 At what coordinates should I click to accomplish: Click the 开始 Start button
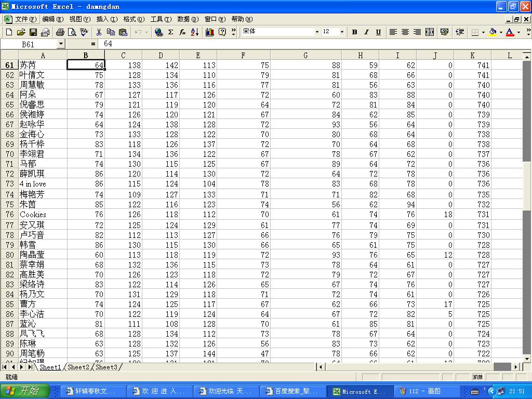25,391
